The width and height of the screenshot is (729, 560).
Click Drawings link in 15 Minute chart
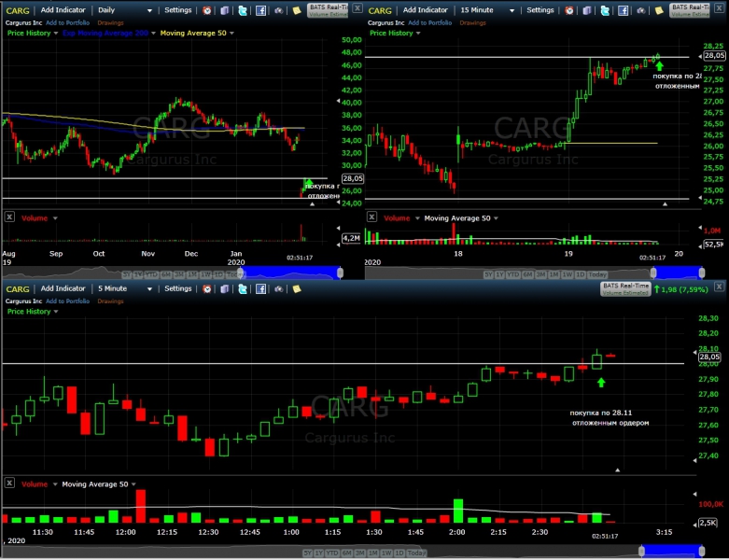[472, 22]
